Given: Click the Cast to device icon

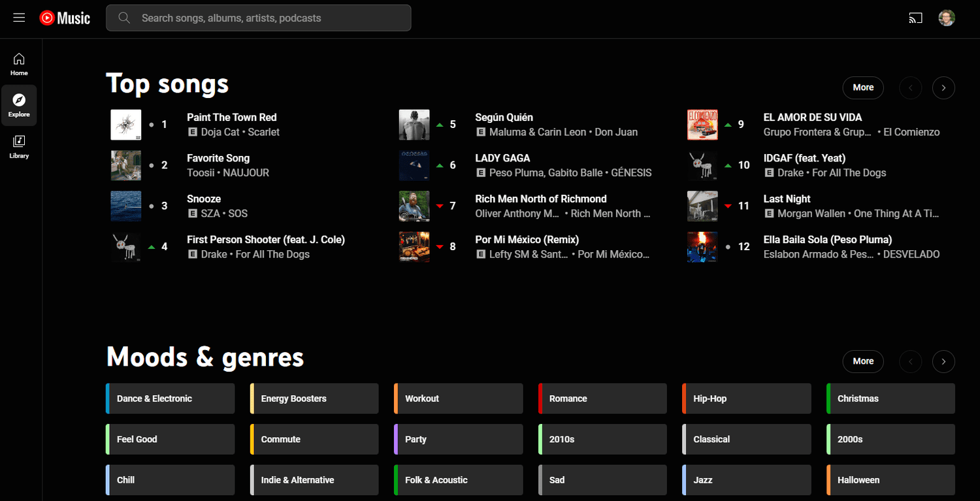Looking at the screenshot, I should (915, 18).
